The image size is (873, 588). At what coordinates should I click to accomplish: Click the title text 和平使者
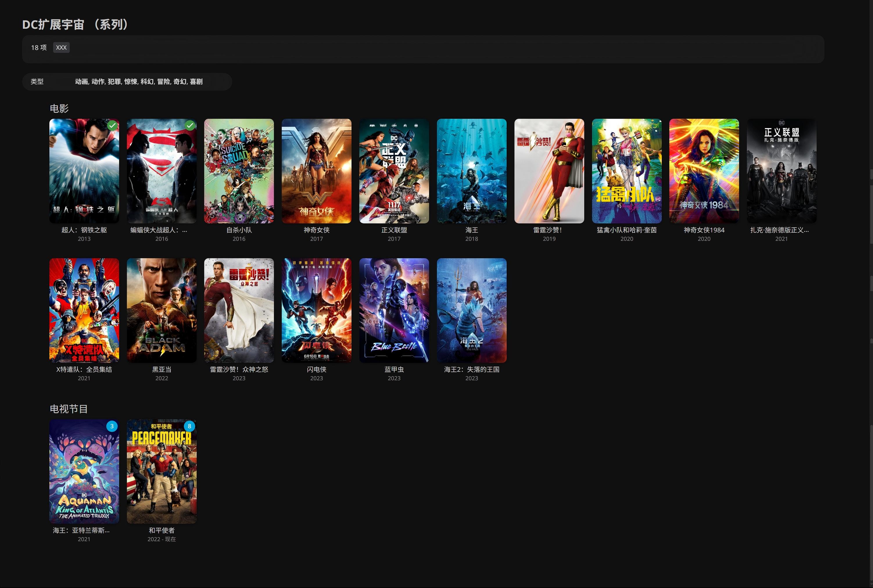click(162, 530)
